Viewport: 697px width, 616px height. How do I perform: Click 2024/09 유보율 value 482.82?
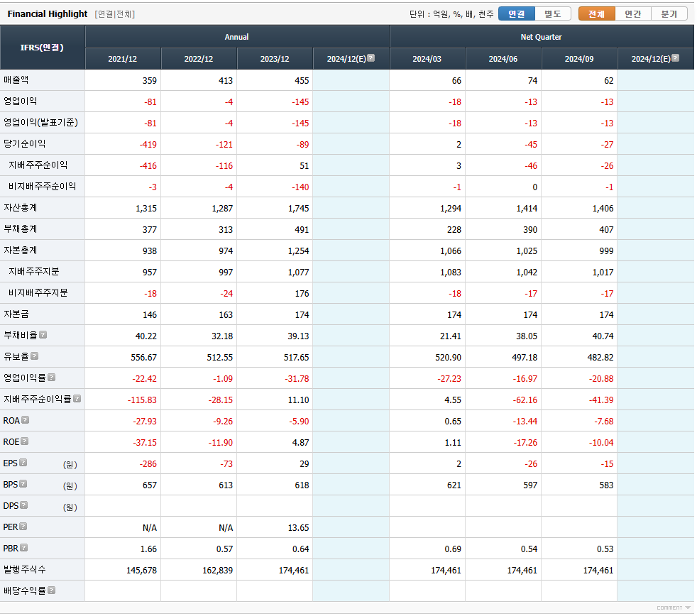pyautogui.click(x=600, y=358)
